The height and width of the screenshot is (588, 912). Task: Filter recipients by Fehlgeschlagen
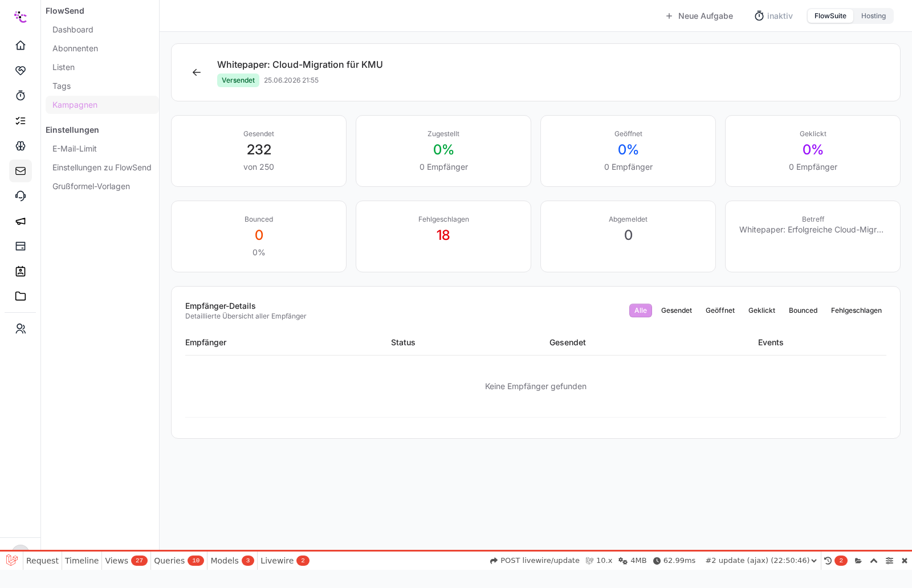pos(856,311)
